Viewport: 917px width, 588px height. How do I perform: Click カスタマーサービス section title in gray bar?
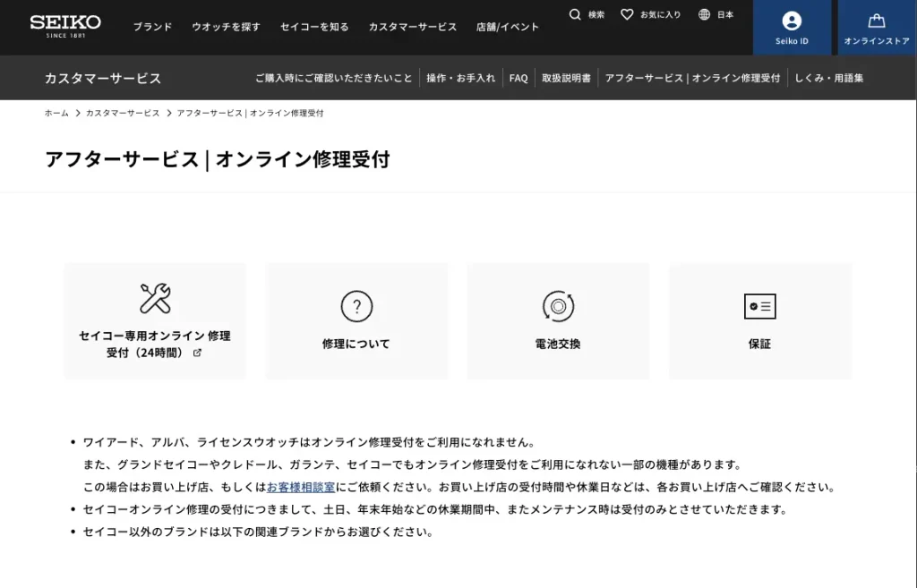[103, 78]
